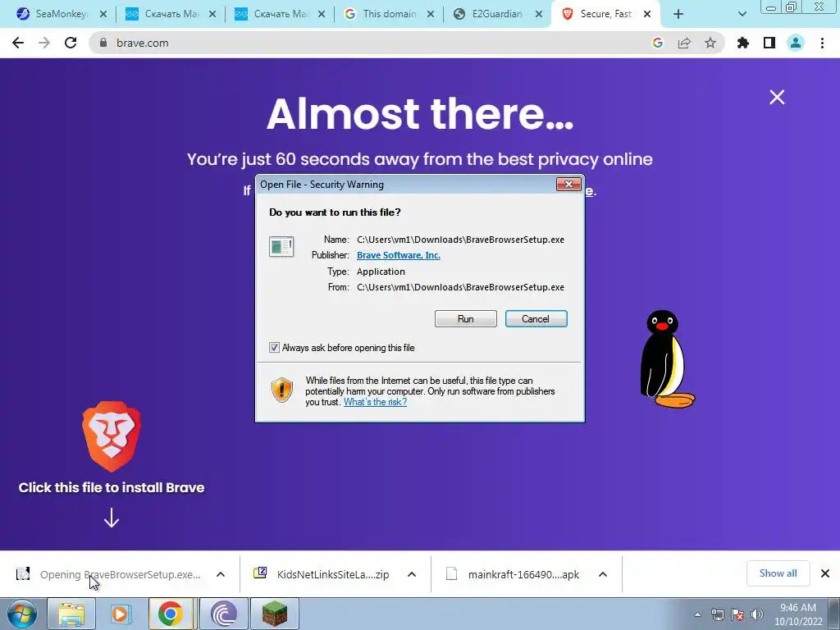Viewport: 840px width, 630px height.
Task: Click the Pingu penguin image
Action: (x=666, y=359)
